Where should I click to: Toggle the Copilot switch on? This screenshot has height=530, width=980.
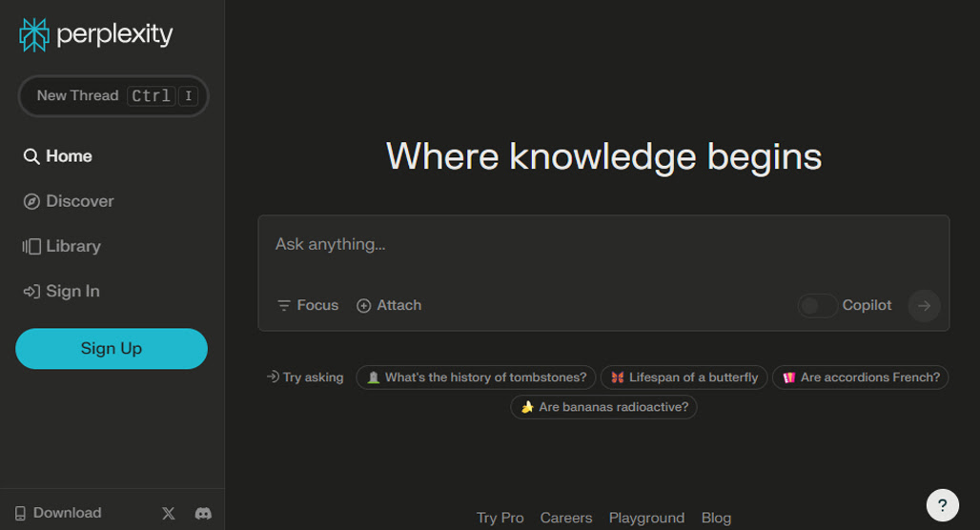(818, 306)
